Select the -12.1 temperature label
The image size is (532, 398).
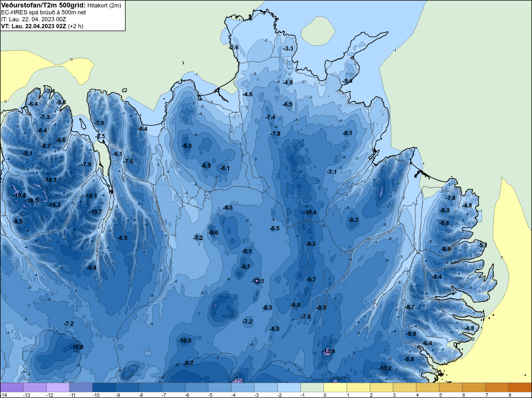[x=257, y=281]
